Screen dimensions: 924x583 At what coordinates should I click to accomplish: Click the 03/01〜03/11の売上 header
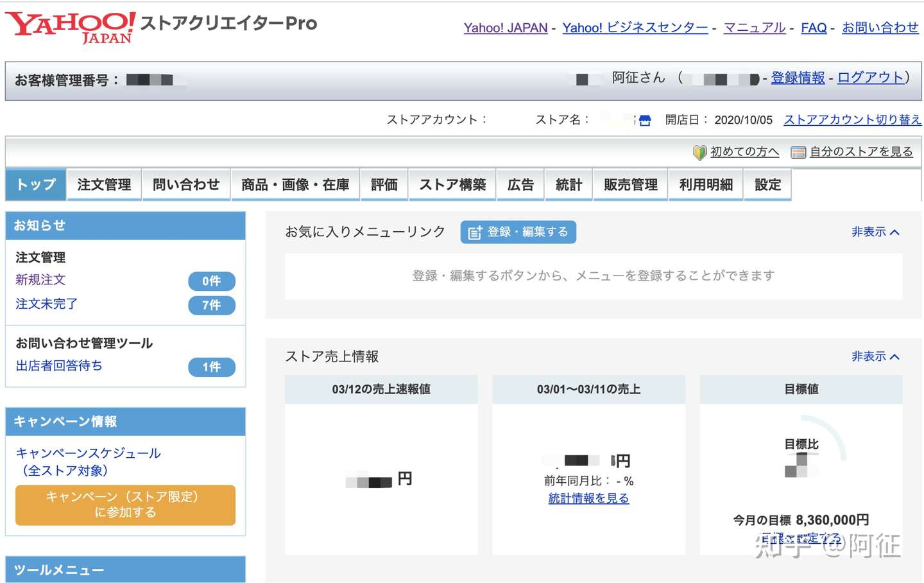(588, 389)
